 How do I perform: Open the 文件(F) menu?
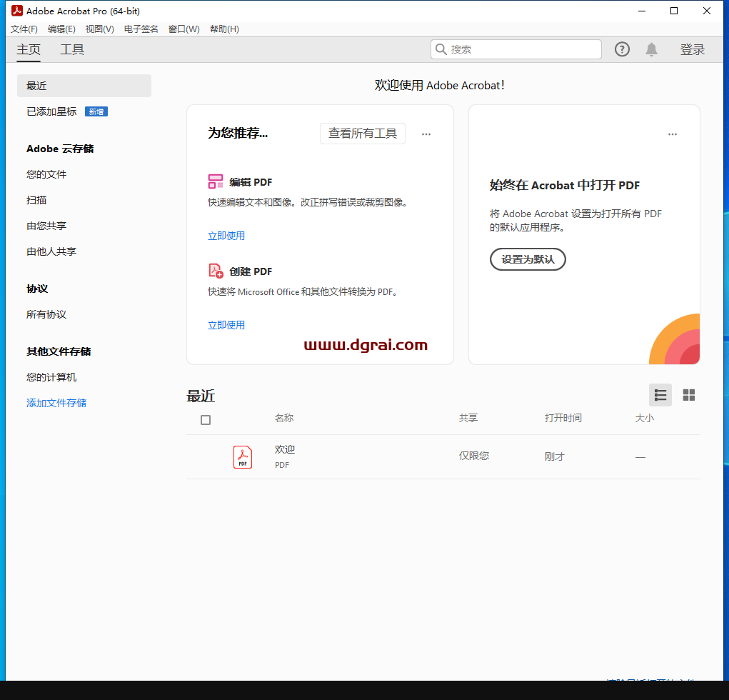tap(24, 29)
